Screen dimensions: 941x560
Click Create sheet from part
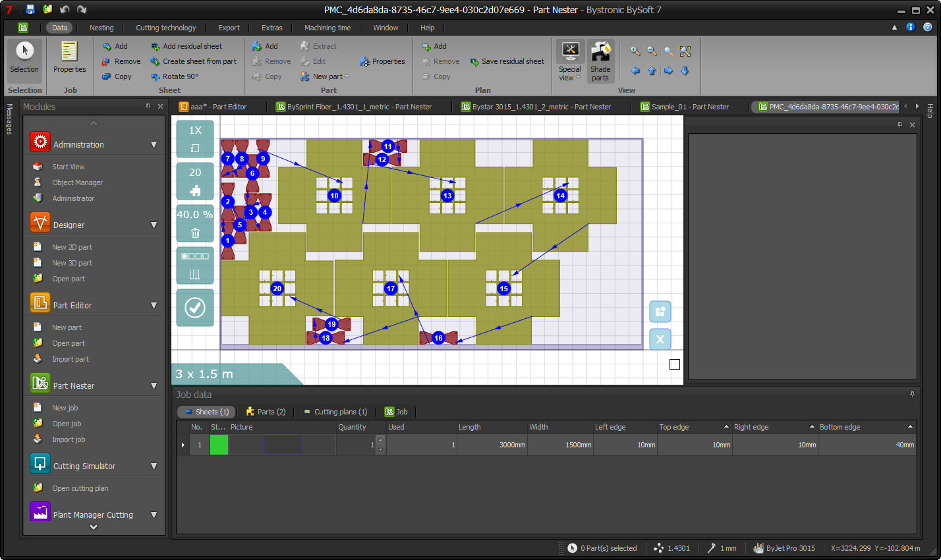pos(193,61)
